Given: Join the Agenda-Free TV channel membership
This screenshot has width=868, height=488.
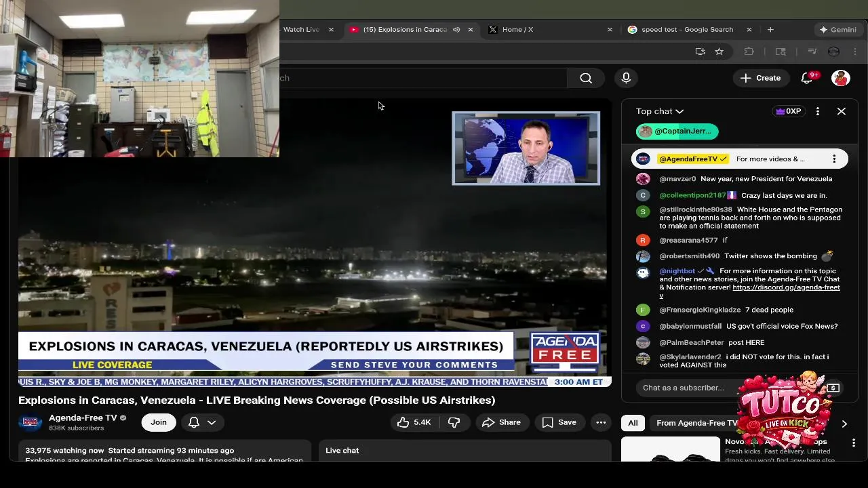Looking at the screenshot, I should (159, 422).
